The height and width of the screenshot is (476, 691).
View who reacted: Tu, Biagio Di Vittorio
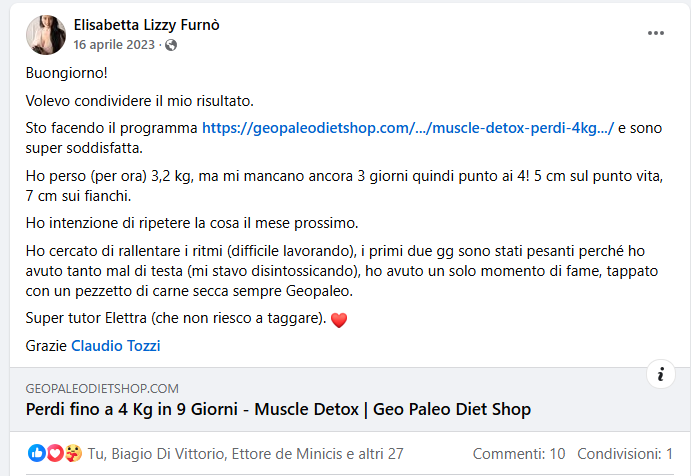coord(245,454)
